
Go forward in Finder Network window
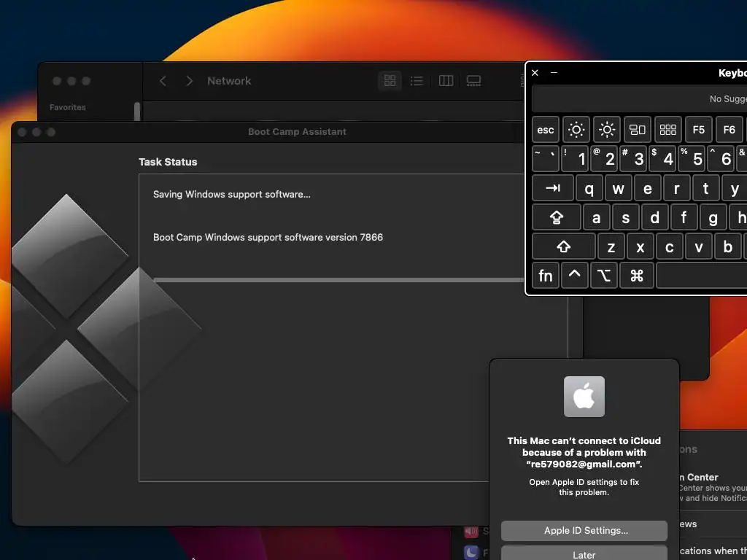189,81
